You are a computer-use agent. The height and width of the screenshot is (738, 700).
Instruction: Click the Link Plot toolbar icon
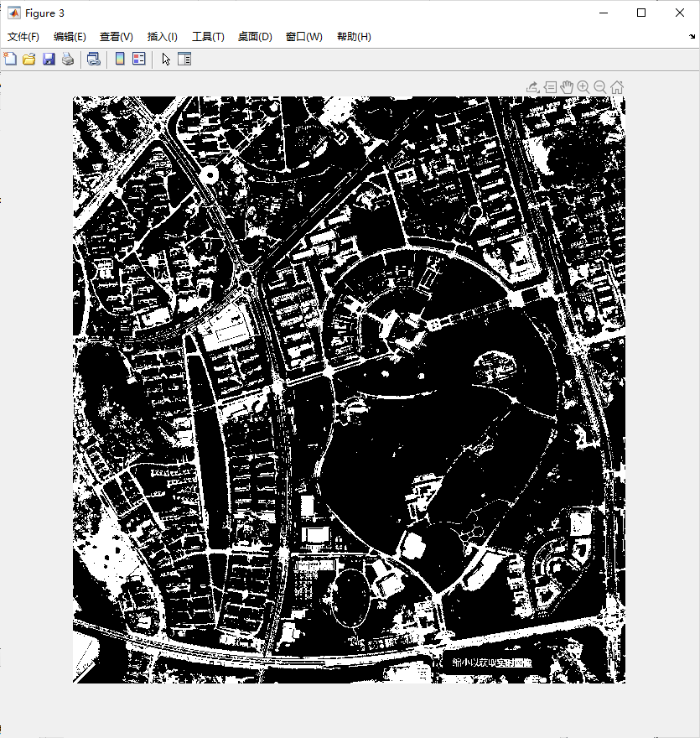click(94, 59)
